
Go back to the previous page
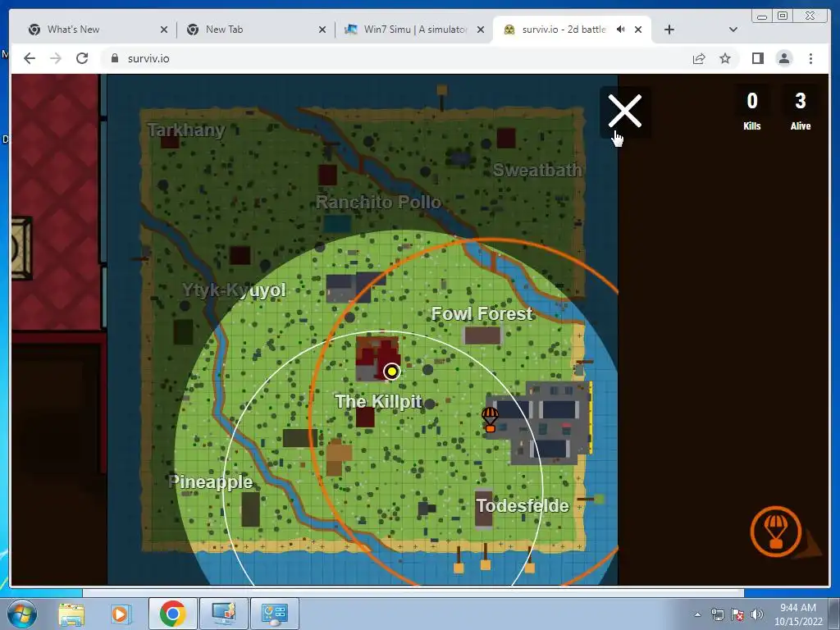30,58
